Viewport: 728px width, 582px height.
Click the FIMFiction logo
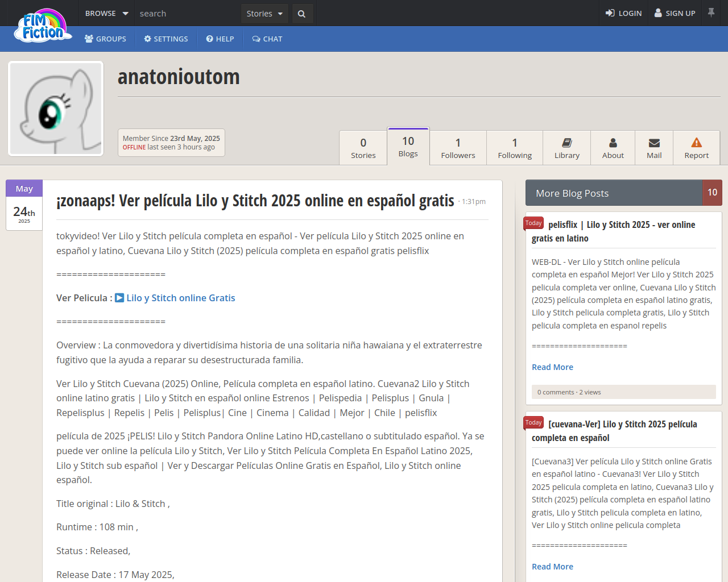(44, 26)
